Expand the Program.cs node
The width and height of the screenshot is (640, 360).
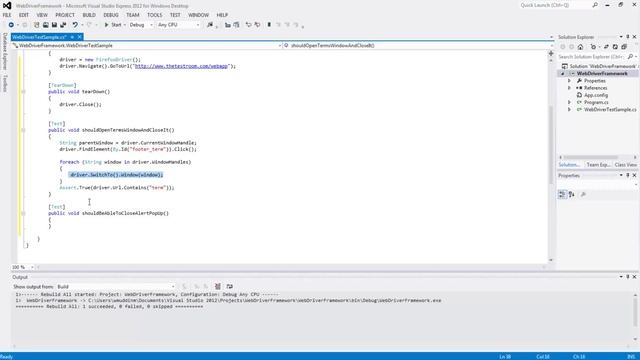[570, 102]
